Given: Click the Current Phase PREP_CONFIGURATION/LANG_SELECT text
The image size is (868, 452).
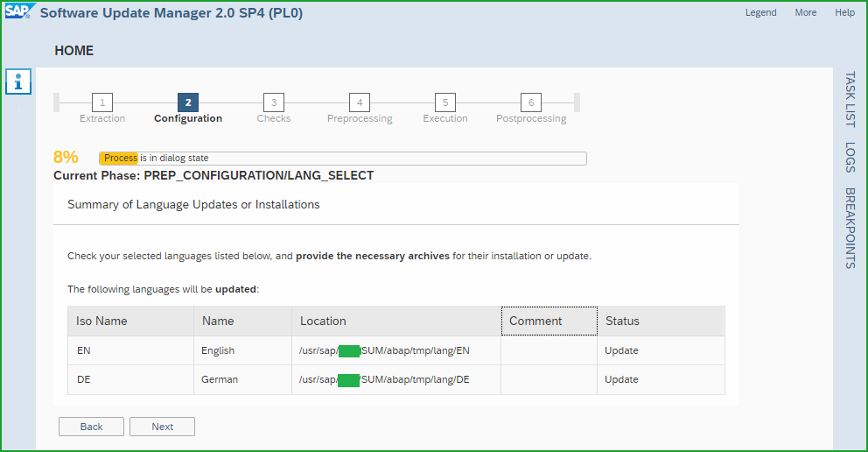Looking at the screenshot, I should click(213, 175).
